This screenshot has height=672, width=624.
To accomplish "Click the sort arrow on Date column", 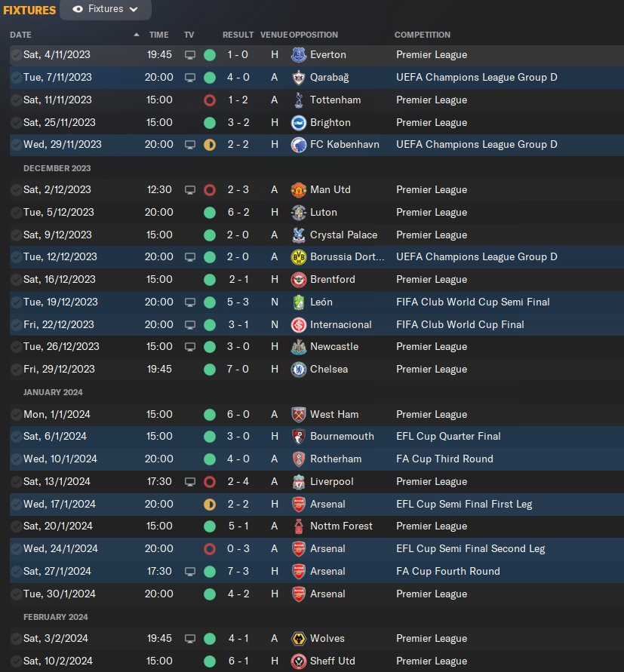I will 137,35.
